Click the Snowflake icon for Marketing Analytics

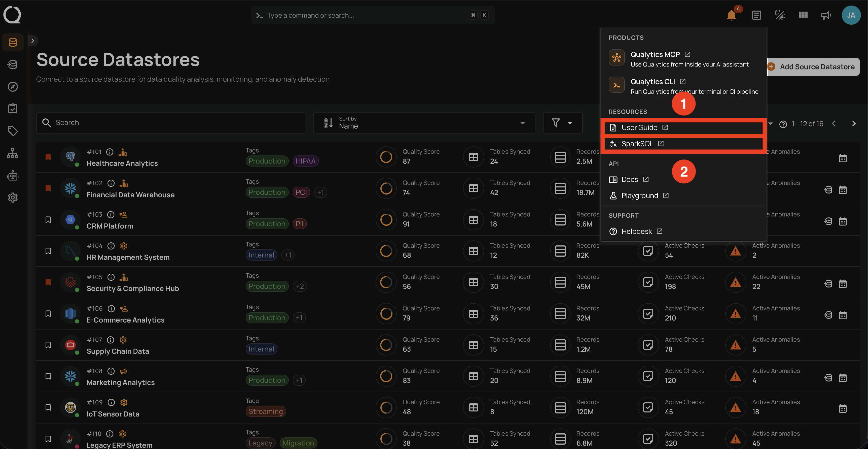[70, 376]
